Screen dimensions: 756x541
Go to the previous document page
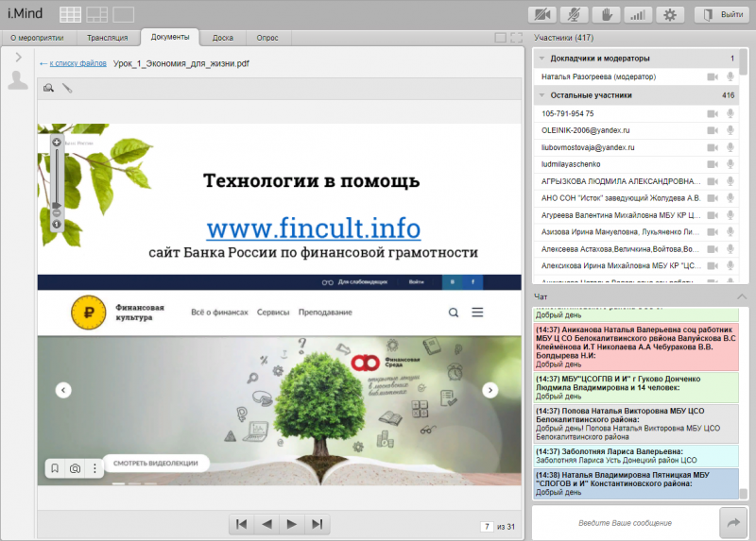tap(266, 524)
